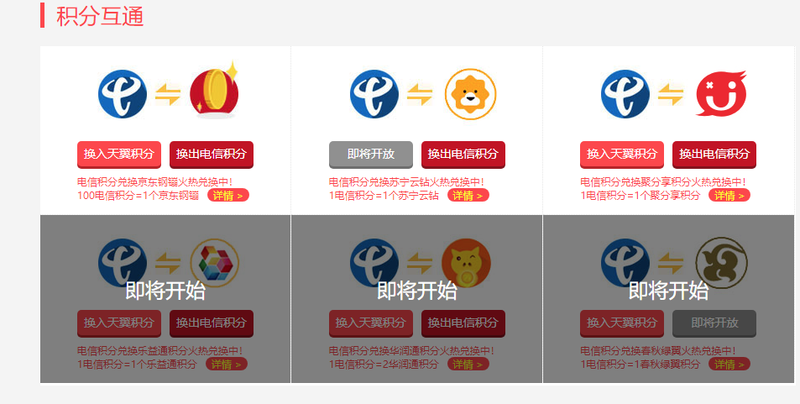Screen dimensions: 800x404
Task: Open 详情 for Suning cloud diamond exchange
Action: pos(468,195)
